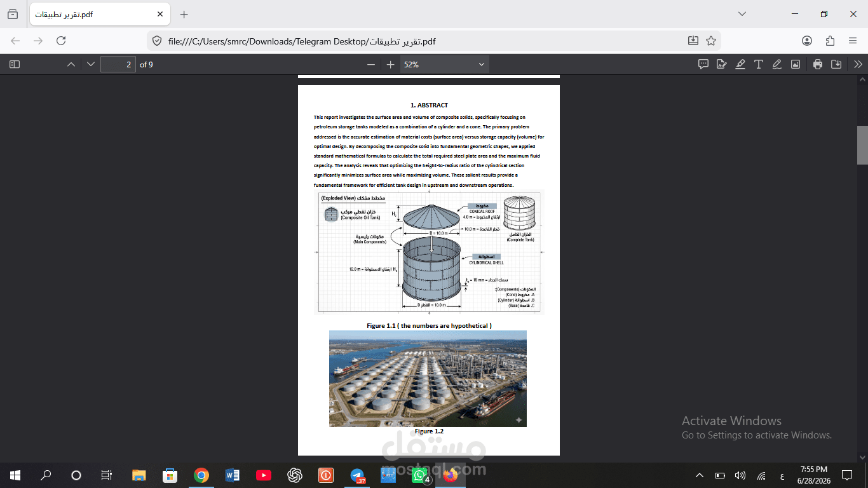
Task: Toggle the highlight tool
Action: 740,64
